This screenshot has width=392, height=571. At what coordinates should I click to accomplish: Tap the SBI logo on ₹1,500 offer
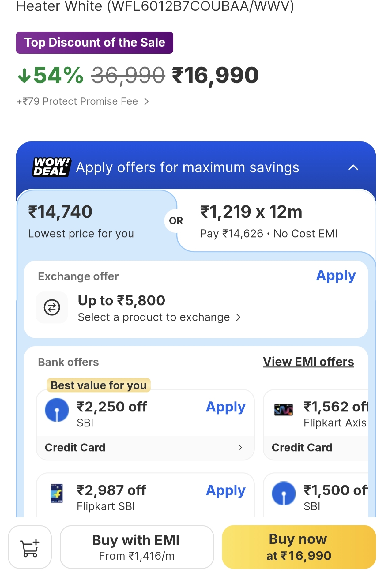283,493
